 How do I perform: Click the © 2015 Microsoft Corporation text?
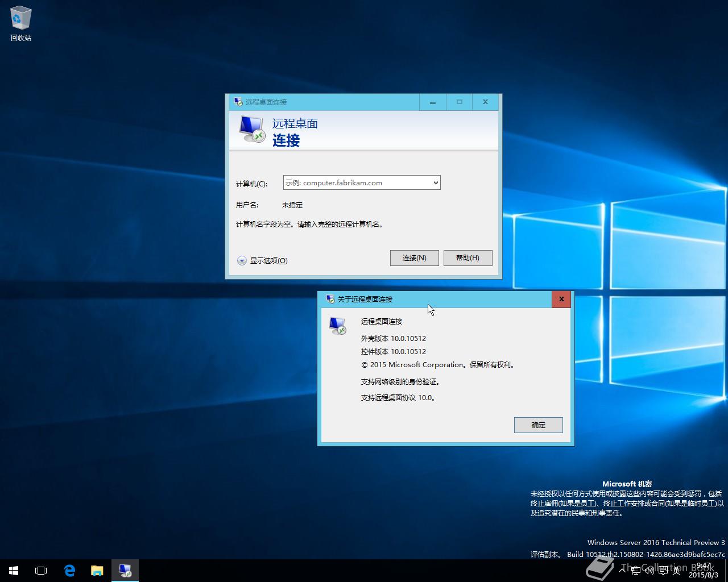439,365
